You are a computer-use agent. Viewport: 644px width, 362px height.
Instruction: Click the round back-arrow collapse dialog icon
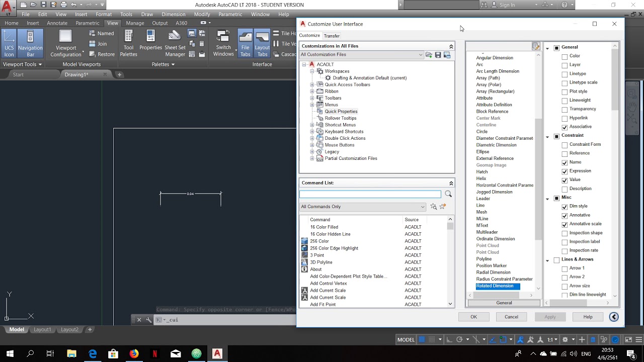point(614,317)
